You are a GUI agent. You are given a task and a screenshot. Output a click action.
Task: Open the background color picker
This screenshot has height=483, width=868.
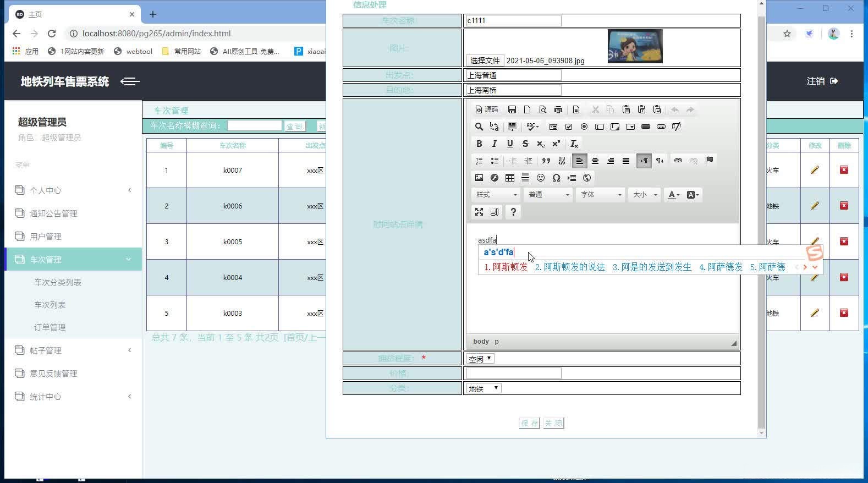tap(693, 195)
